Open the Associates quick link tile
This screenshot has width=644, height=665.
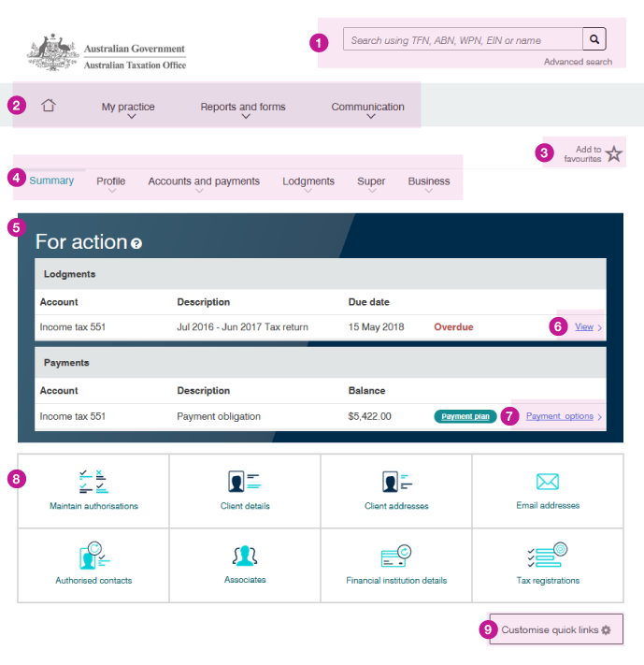(x=245, y=564)
